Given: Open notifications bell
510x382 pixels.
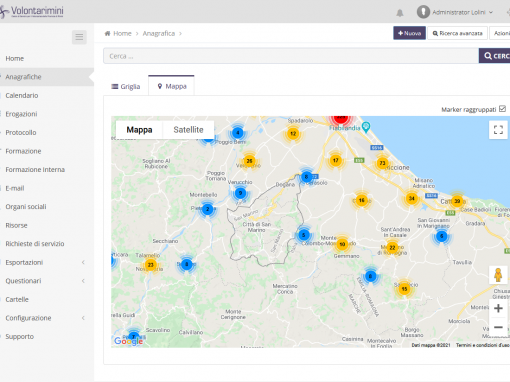Looking at the screenshot, I should pos(400,13).
